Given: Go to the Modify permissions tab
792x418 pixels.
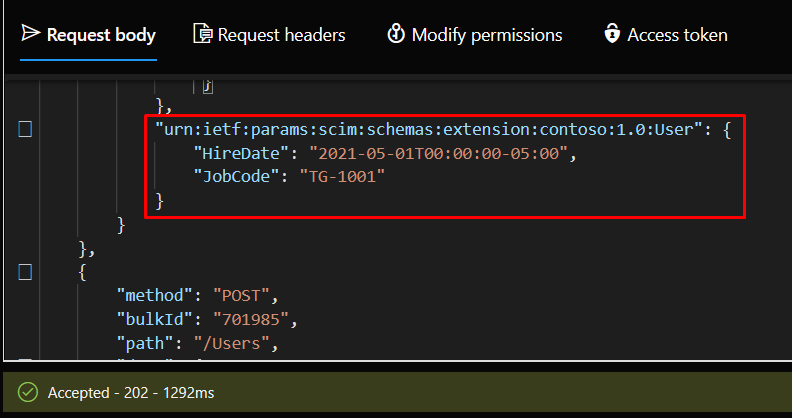Looking at the screenshot, I should tap(487, 35).
